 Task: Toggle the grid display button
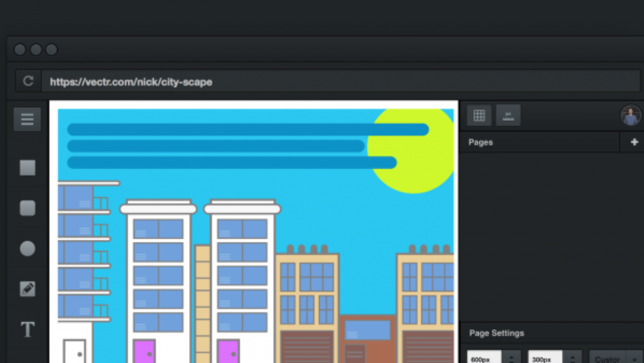[x=479, y=116]
